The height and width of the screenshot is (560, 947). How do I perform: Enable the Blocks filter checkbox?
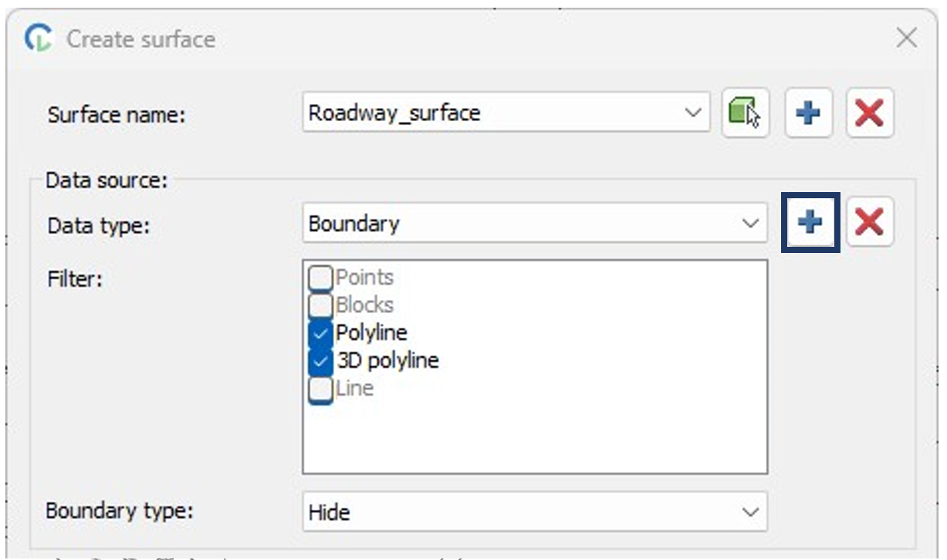[x=320, y=305]
